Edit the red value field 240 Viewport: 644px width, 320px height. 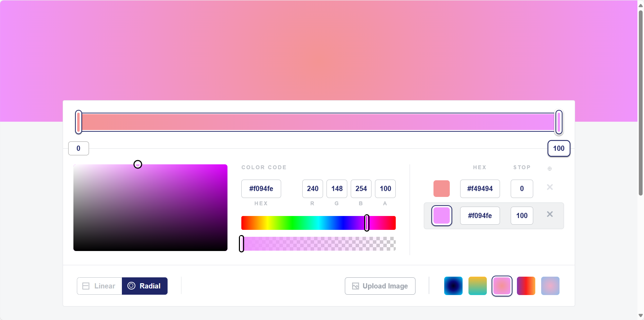point(313,189)
